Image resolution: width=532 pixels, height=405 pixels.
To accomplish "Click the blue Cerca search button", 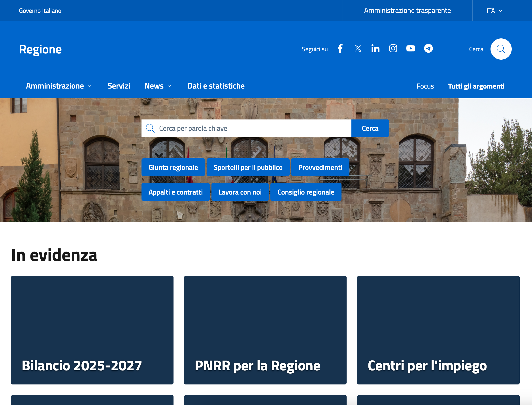I will coord(370,128).
